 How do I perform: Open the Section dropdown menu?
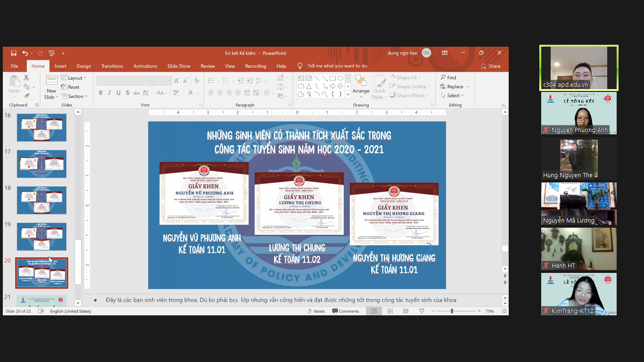[75, 96]
